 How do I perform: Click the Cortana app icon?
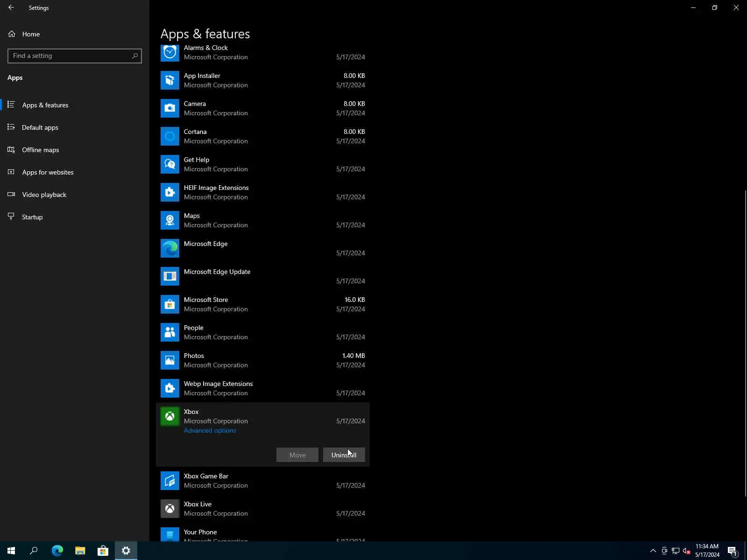[x=170, y=136]
